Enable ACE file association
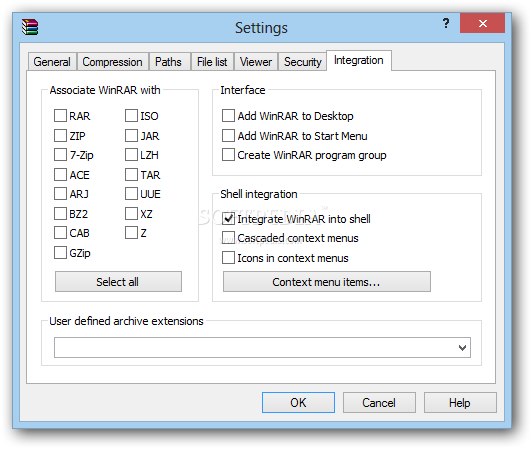532x449 pixels. pos(60,174)
